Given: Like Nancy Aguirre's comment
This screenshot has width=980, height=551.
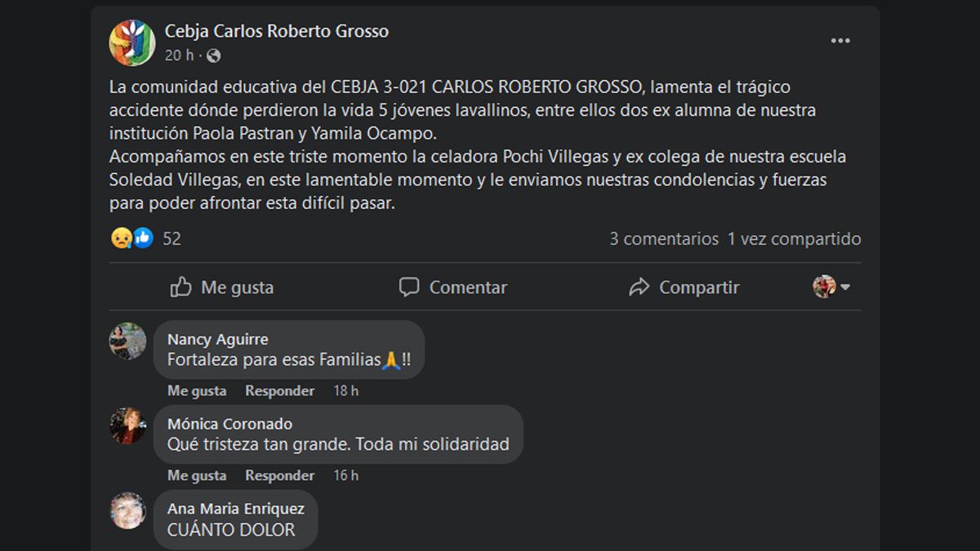Looking at the screenshot, I should tap(197, 391).
